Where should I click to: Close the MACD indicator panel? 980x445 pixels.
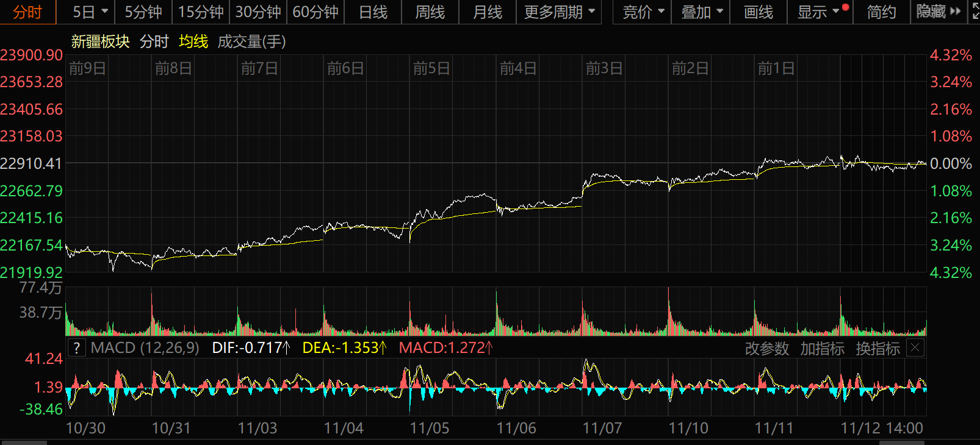[x=915, y=348]
